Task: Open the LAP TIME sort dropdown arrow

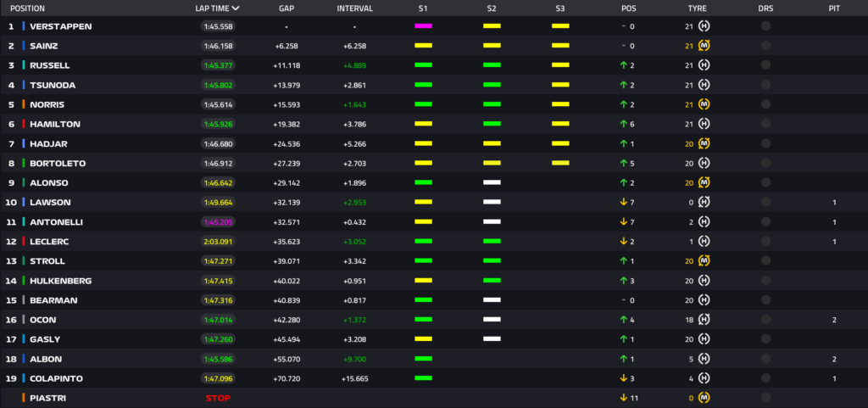Action: (236, 8)
